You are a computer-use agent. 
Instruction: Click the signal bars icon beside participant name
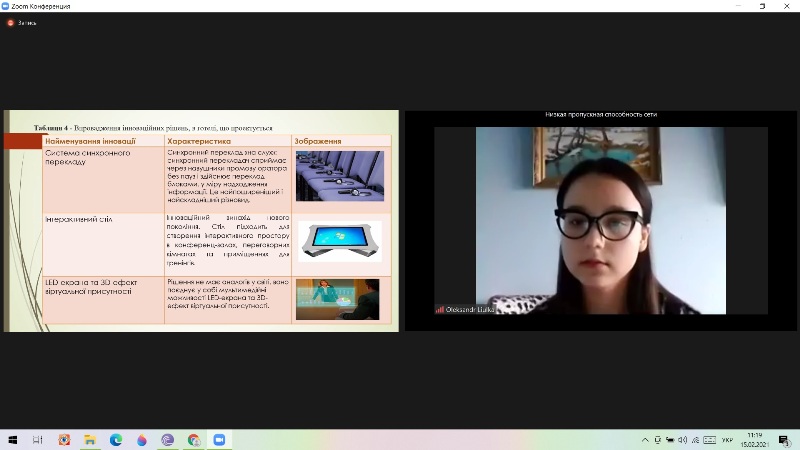(439, 310)
